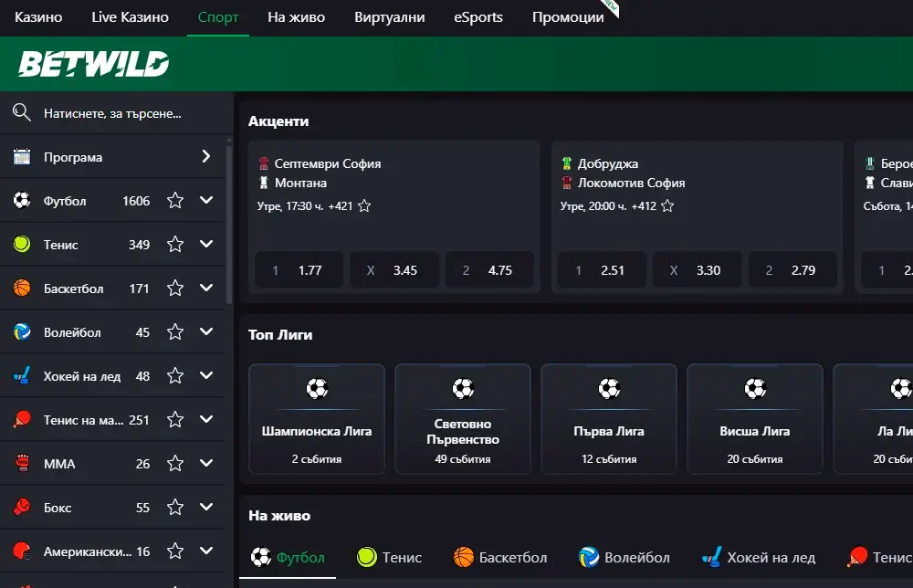Bet on draw X at odds 3.45
Image resolution: width=913 pixels, height=588 pixels.
[394, 269]
